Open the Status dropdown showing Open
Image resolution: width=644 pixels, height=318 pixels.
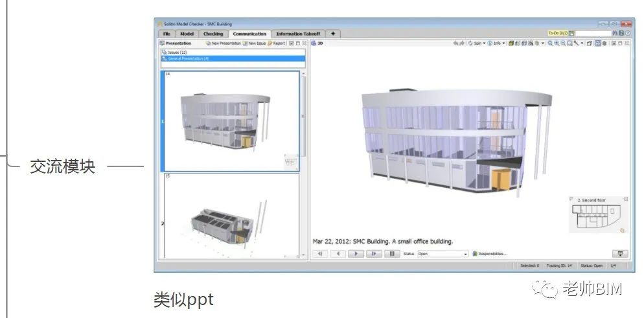tap(443, 254)
